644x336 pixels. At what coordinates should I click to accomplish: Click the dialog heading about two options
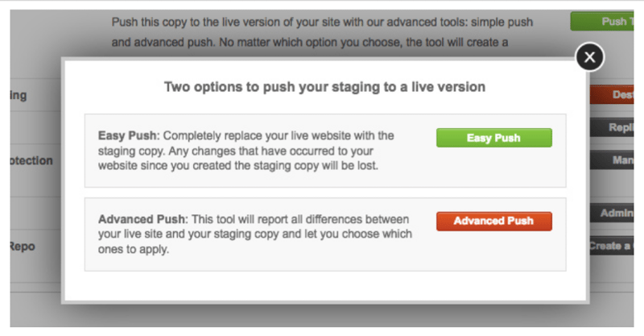(x=324, y=87)
